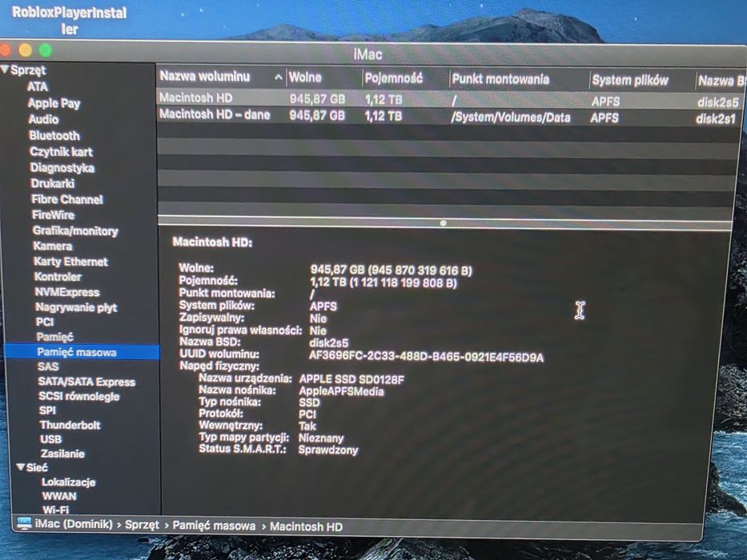The image size is (747, 560).
Task: Open Grafika/monitory category
Action: point(75,231)
